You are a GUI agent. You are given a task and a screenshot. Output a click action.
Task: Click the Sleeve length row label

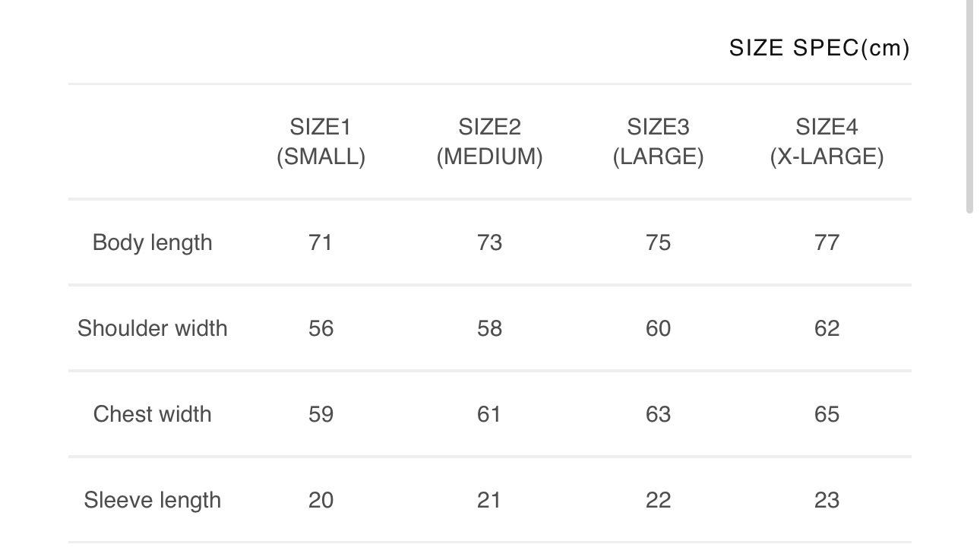152,500
